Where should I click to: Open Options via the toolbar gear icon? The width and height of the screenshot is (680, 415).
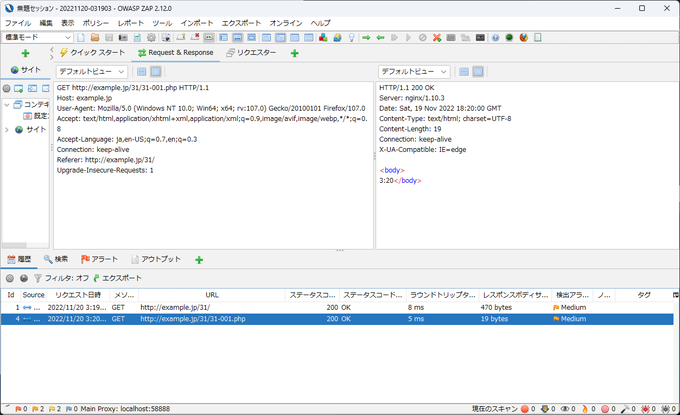(x=151, y=38)
